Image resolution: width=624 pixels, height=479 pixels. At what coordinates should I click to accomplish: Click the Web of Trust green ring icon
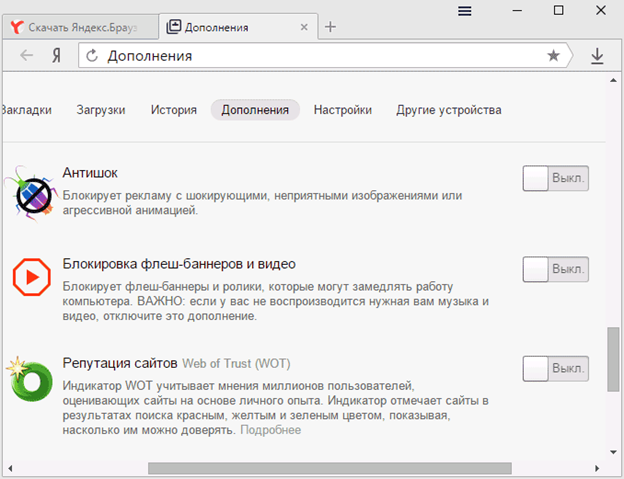click(x=30, y=379)
